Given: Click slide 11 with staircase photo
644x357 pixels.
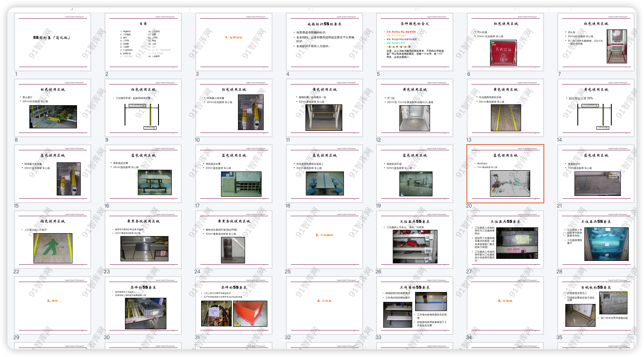Looking at the screenshot, I should point(324,108).
